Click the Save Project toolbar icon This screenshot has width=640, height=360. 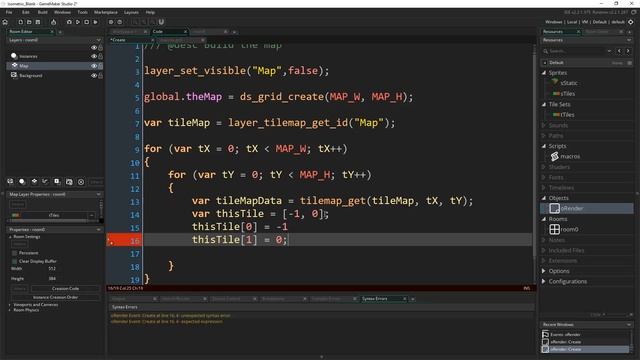click(38, 22)
